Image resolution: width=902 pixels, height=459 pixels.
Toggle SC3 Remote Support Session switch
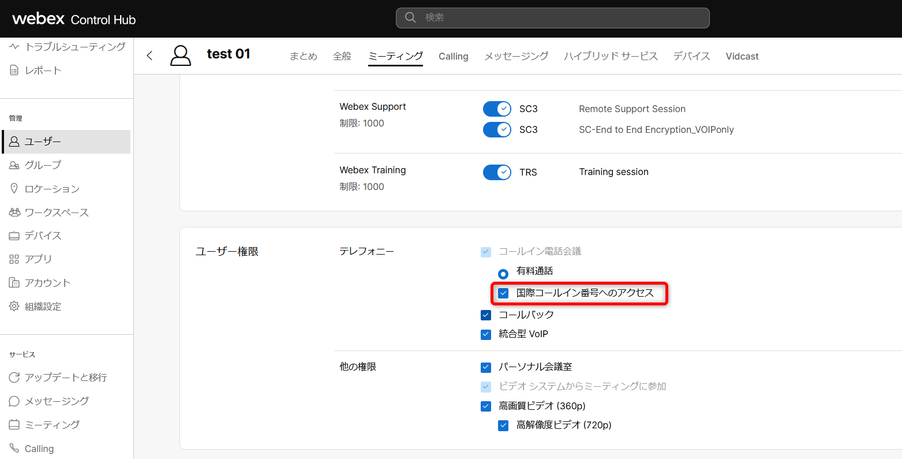496,109
